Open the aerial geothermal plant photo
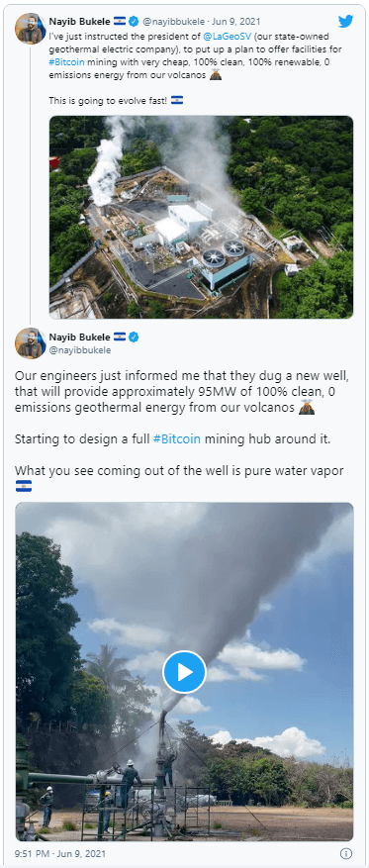The image size is (369, 868). click(201, 217)
